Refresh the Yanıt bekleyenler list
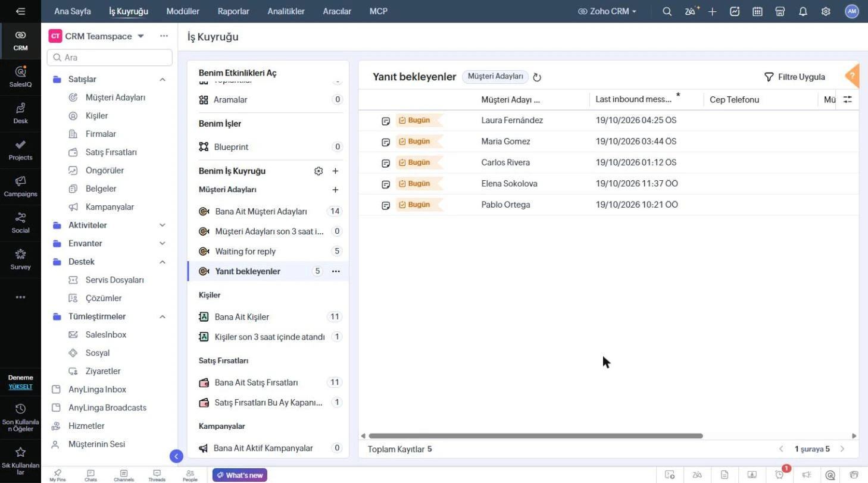 pyautogui.click(x=537, y=77)
